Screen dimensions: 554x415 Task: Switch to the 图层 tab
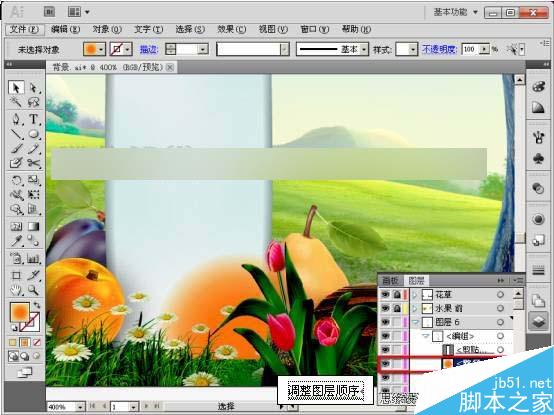416,281
